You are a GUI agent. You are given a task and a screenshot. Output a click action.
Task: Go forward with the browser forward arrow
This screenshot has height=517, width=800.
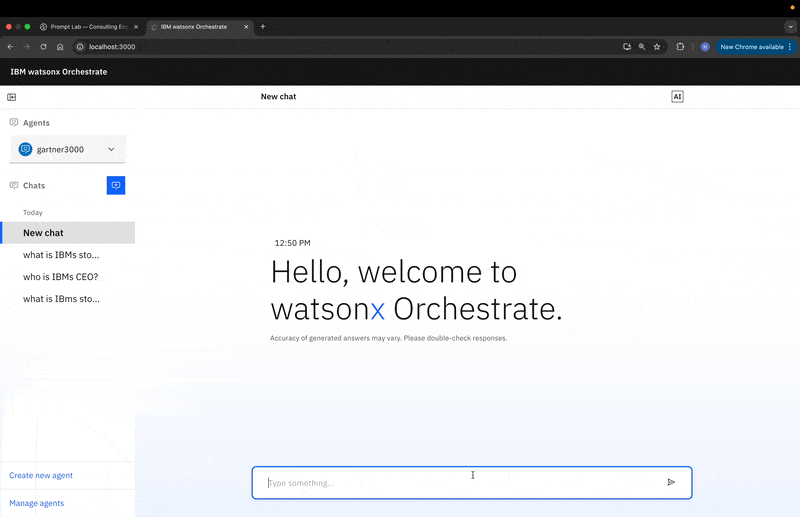point(27,46)
